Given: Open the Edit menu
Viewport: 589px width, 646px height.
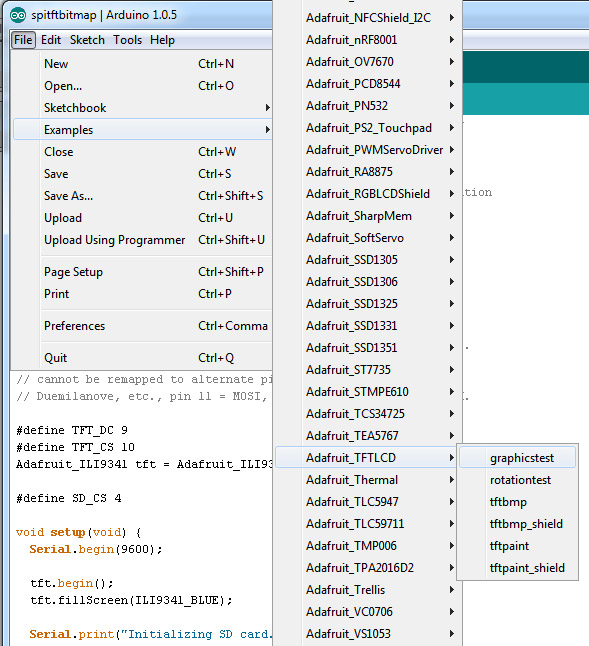Looking at the screenshot, I should pos(51,40).
